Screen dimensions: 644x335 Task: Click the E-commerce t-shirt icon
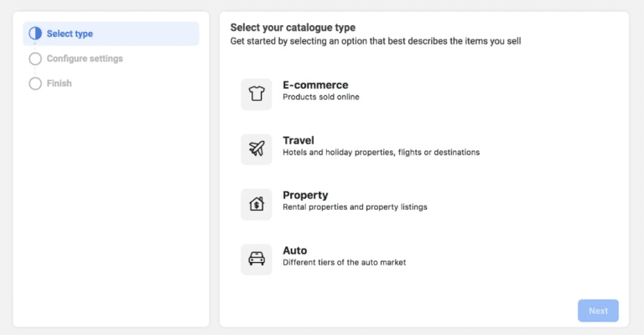tap(257, 94)
